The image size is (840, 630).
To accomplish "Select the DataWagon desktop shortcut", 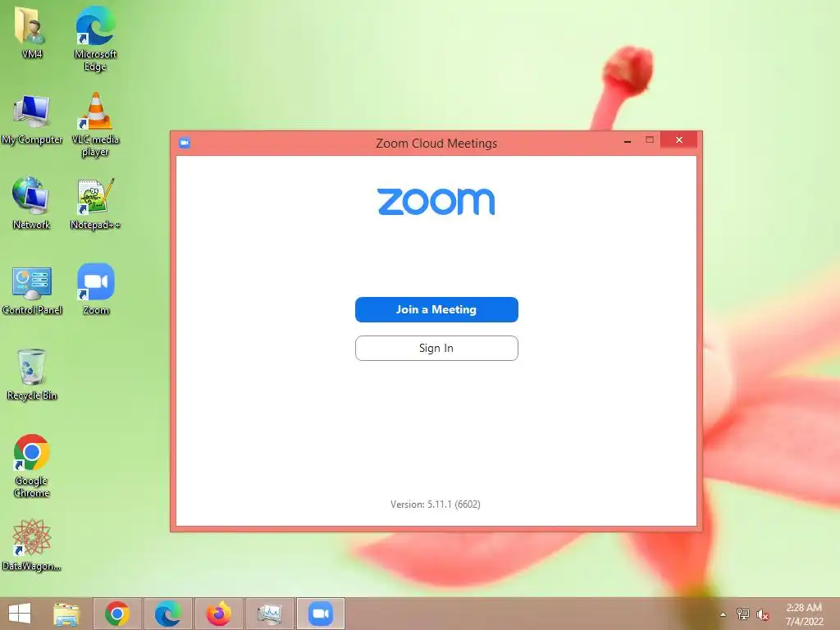I will point(32,546).
